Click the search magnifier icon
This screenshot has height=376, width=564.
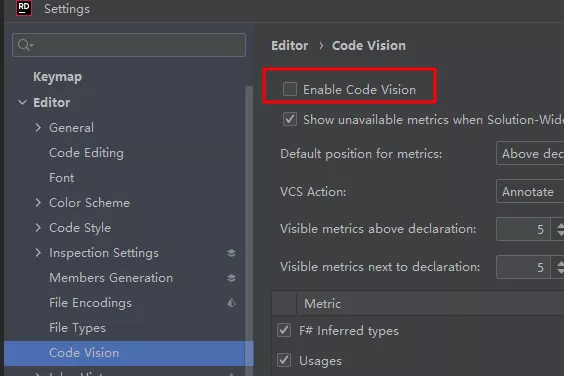[x=24, y=45]
